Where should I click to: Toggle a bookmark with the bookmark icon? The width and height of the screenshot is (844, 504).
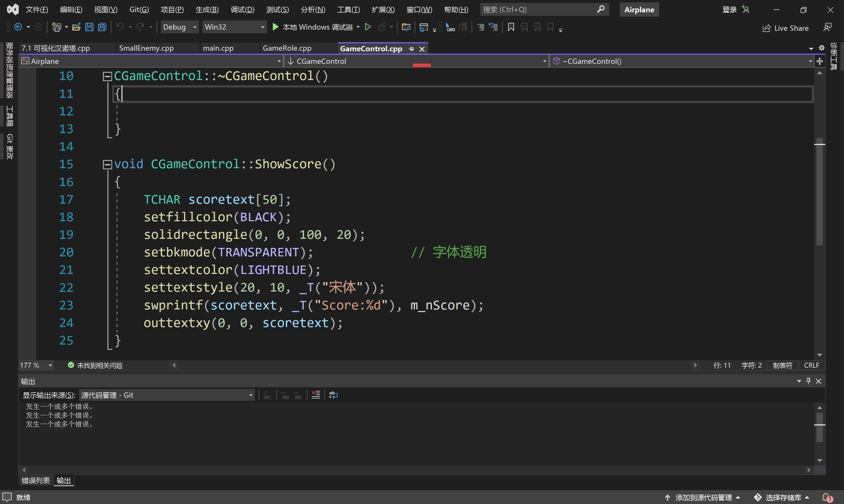(511, 27)
